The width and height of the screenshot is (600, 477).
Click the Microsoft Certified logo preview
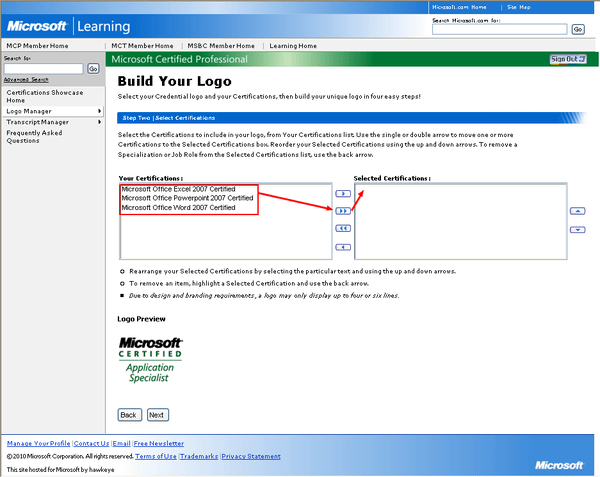click(150, 360)
